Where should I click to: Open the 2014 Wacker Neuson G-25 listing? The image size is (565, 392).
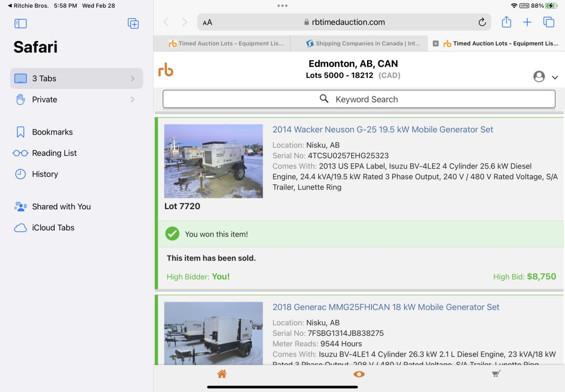382,130
